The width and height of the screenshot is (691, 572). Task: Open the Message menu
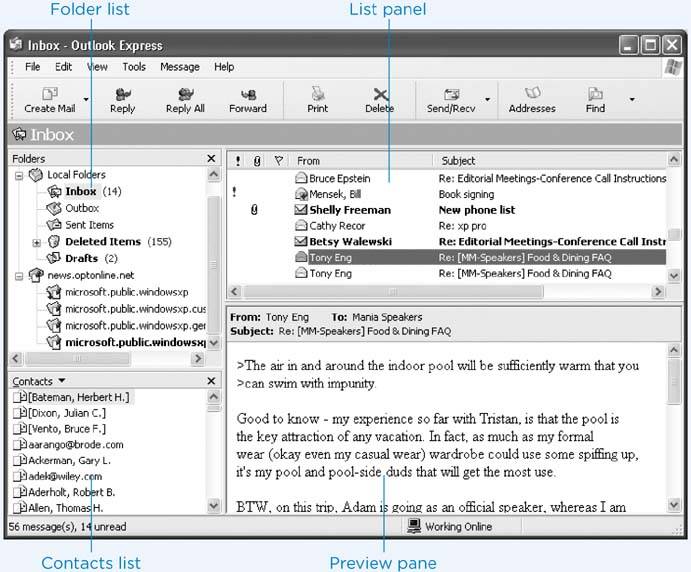coord(180,67)
